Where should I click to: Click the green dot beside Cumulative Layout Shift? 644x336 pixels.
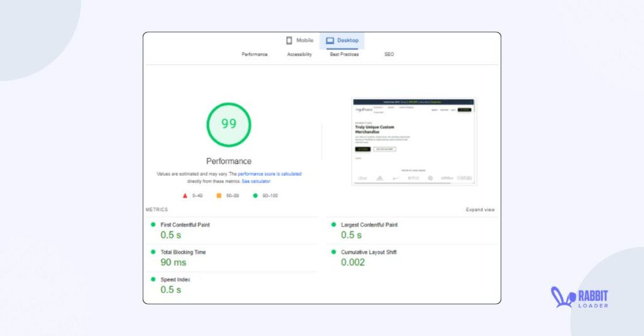333,252
